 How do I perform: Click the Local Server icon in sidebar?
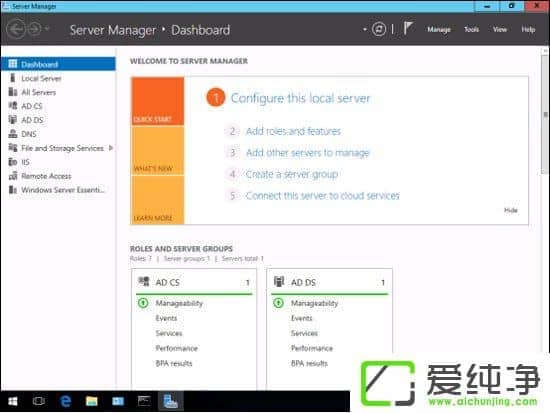[13, 78]
